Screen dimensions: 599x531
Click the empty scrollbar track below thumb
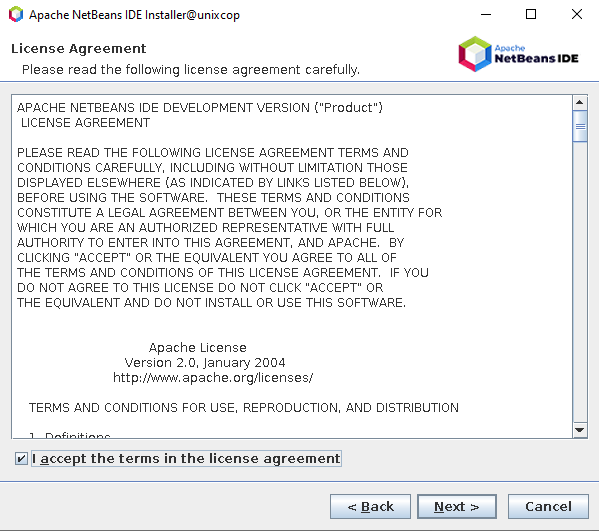[580, 283]
